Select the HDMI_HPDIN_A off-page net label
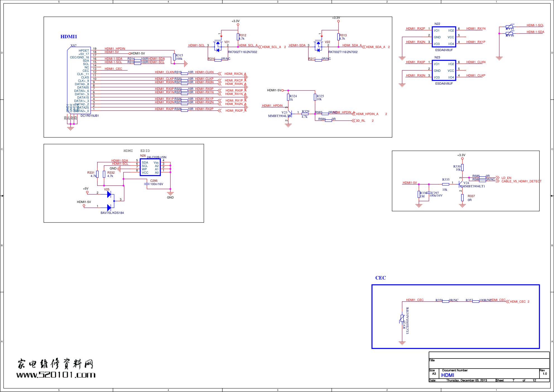Screen dimensions: 554x392 tap(367, 114)
